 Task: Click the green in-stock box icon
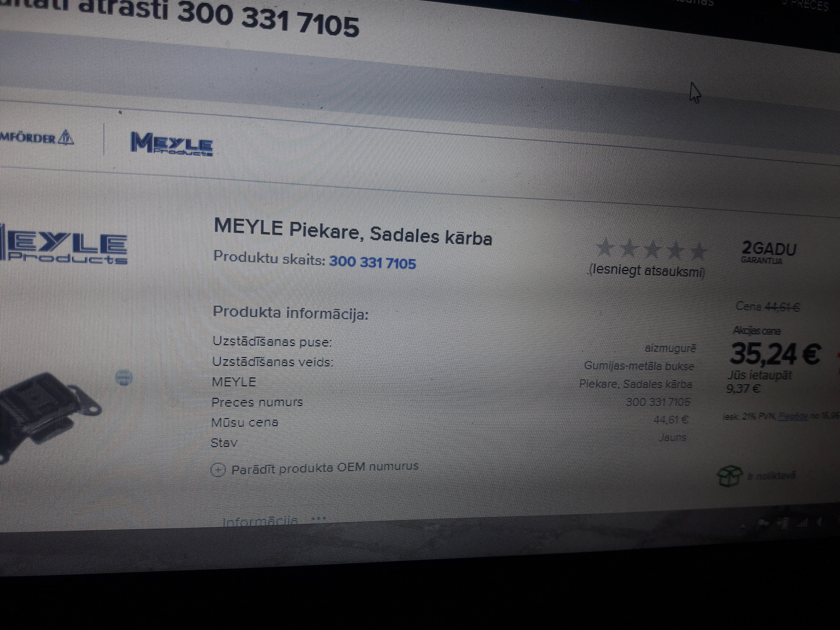coord(729,476)
